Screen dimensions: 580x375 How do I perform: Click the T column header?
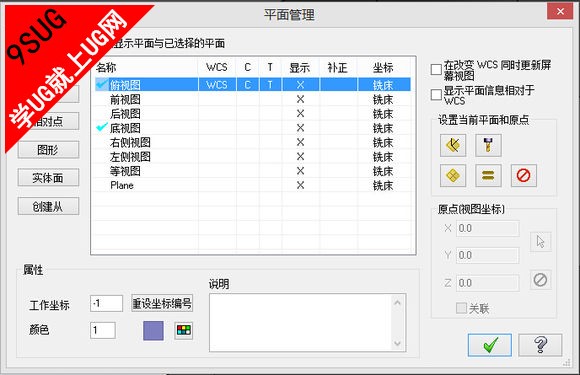pos(270,67)
